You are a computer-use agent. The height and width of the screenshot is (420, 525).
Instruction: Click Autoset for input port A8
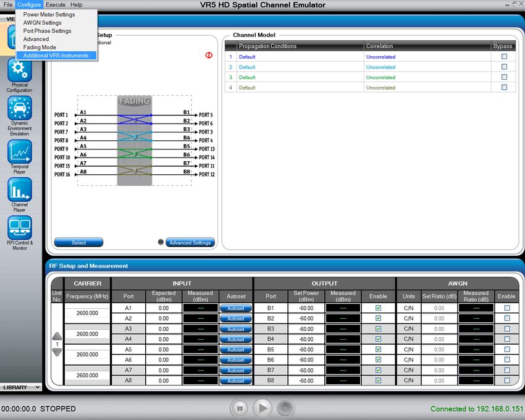pos(236,381)
